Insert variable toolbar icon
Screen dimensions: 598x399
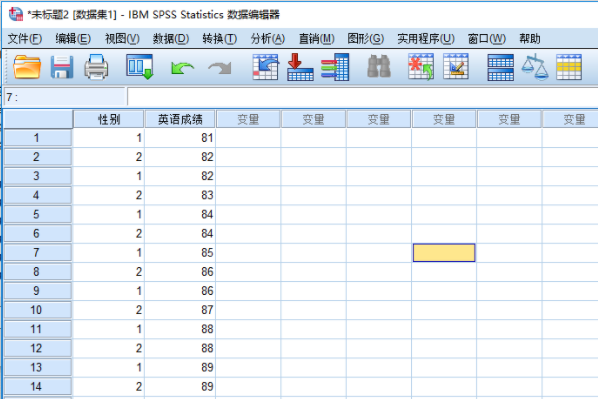(456, 67)
